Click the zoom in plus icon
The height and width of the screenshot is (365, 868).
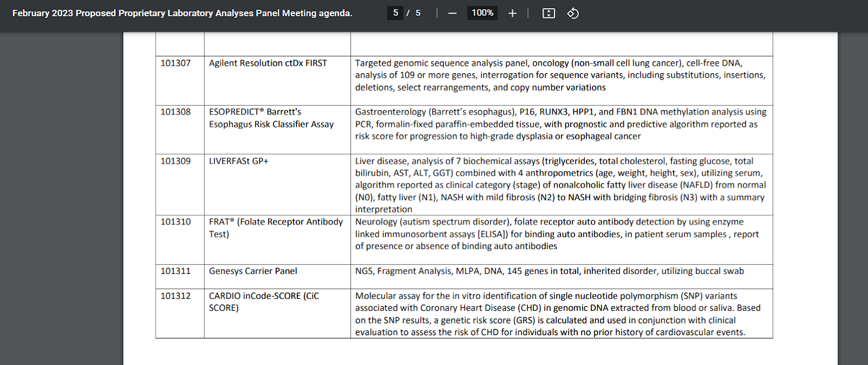tap(512, 13)
